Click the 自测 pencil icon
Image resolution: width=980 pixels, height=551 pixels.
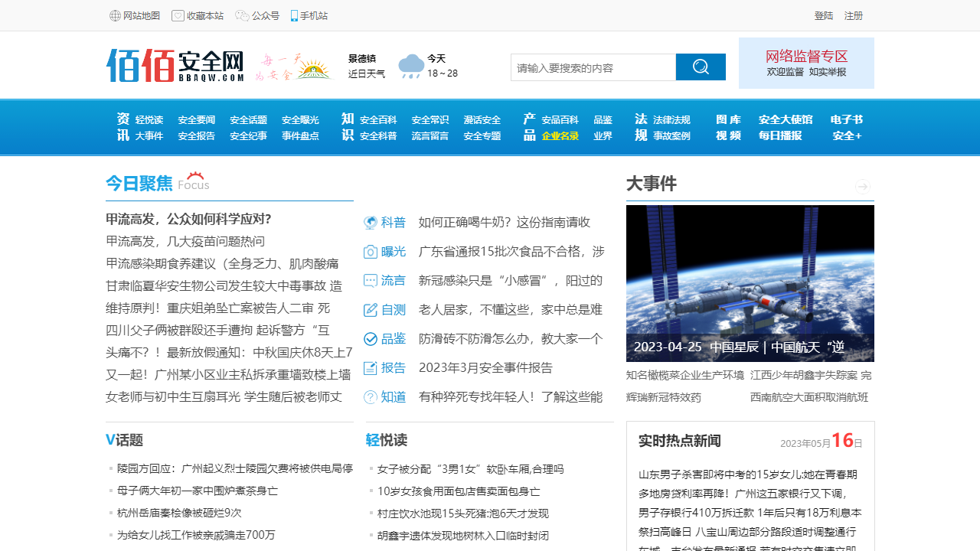point(371,310)
